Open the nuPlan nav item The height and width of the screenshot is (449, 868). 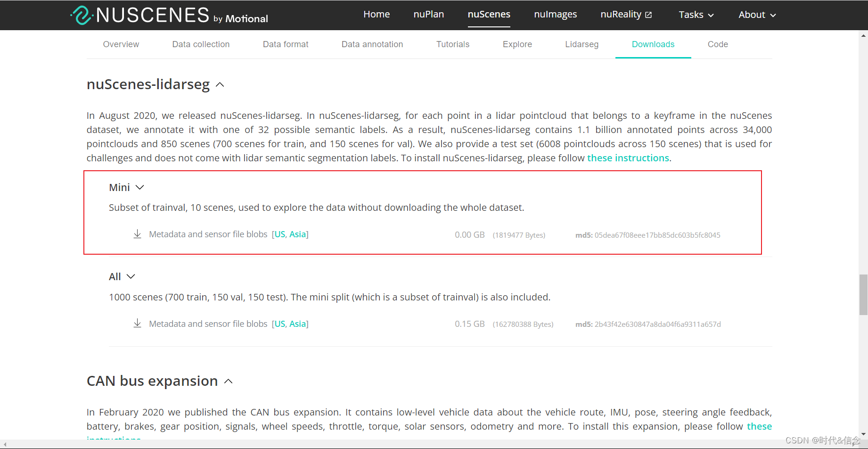pyautogui.click(x=429, y=15)
